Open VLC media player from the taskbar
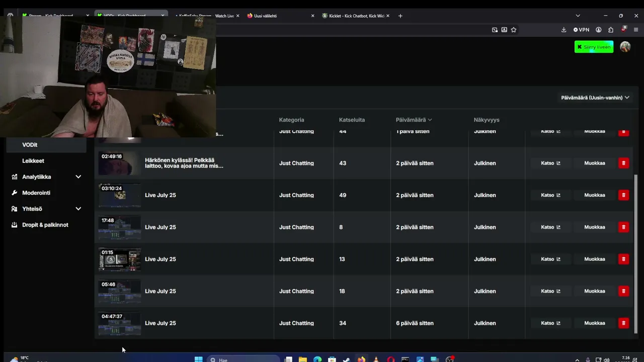644x362 pixels. (376, 359)
